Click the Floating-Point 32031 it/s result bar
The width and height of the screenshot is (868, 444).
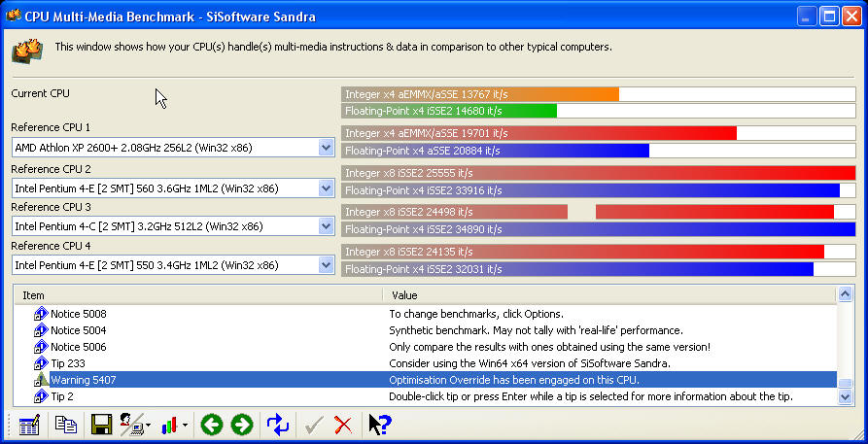tap(599, 269)
